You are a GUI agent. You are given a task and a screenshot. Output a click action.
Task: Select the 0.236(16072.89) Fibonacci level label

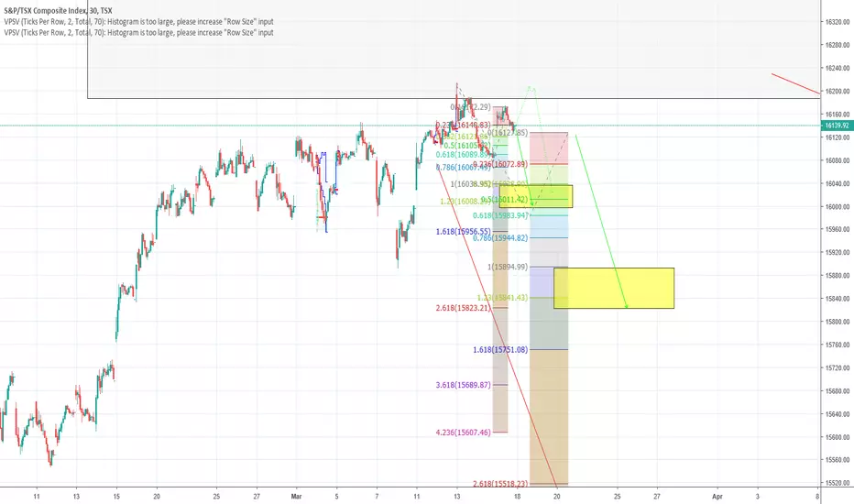(x=500, y=164)
